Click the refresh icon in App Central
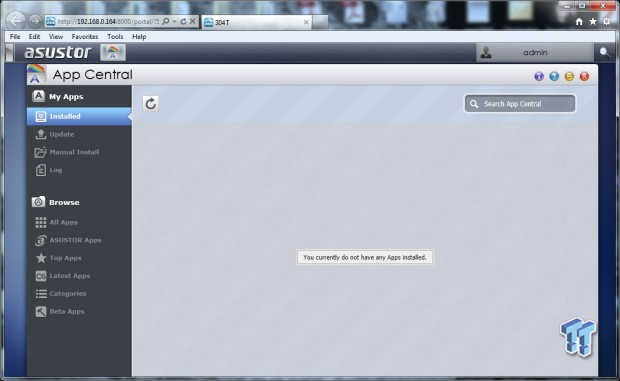The height and width of the screenshot is (381, 620). pyautogui.click(x=150, y=104)
